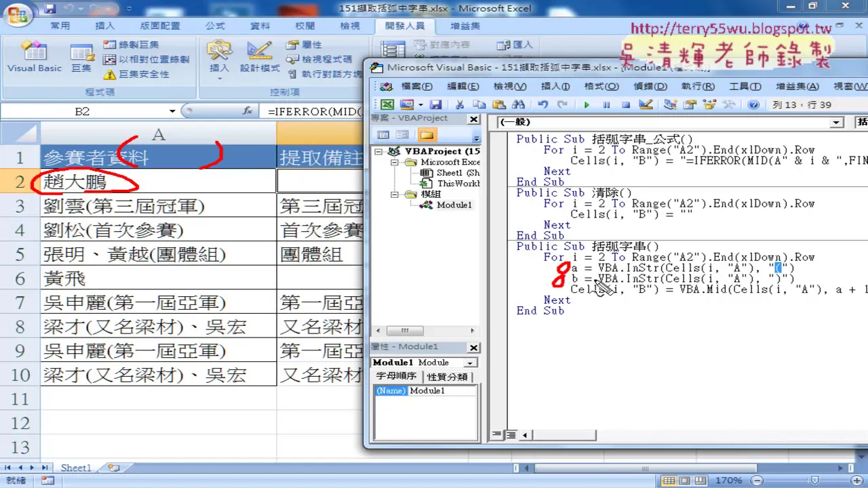The height and width of the screenshot is (488, 868).
Task: Open the VBA 執行(R) menu
Action: point(698,87)
